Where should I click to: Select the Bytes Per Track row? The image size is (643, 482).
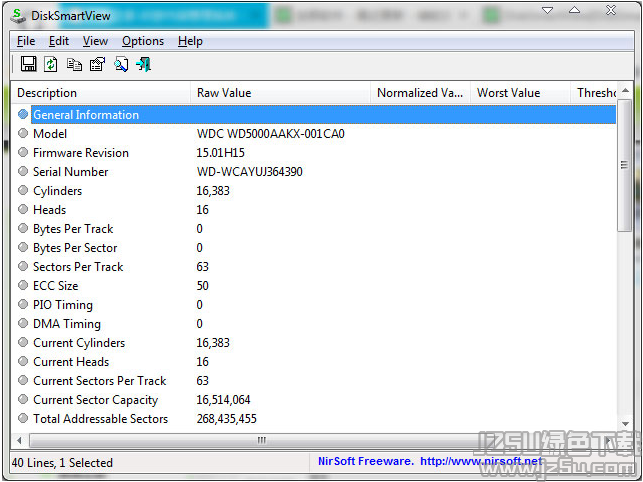(315, 228)
